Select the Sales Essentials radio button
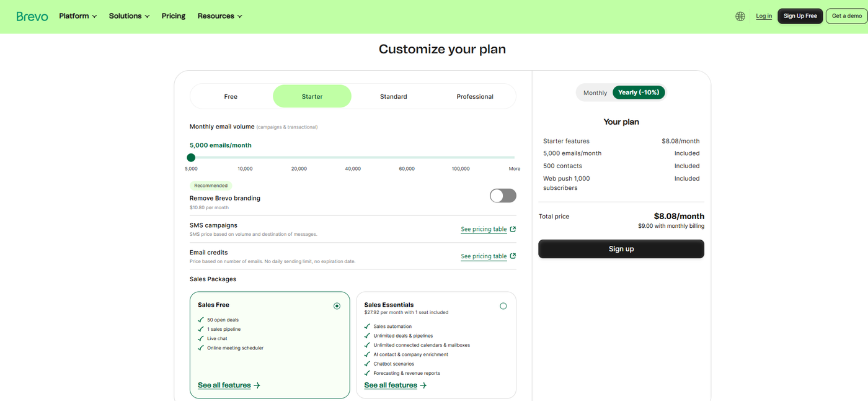This screenshot has height=401, width=868. 503,306
